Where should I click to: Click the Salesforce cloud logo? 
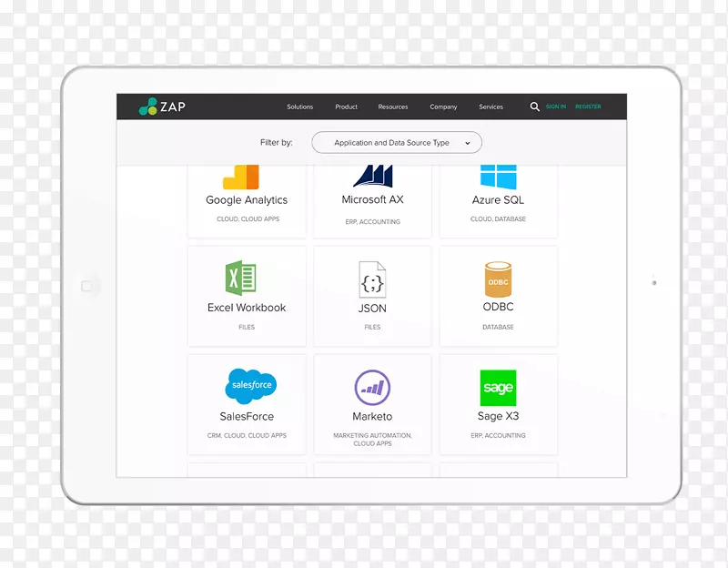pos(251,386)
